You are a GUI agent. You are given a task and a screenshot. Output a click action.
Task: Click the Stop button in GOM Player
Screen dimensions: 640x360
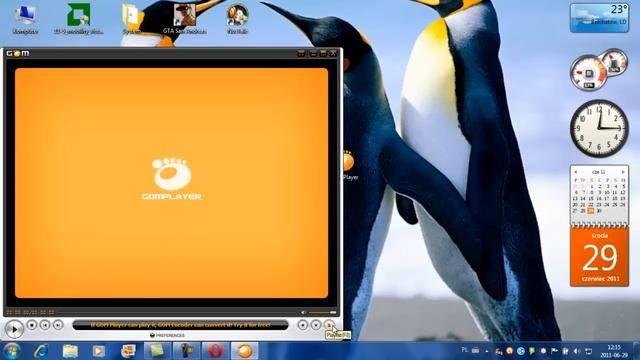(x=32, y=325)
